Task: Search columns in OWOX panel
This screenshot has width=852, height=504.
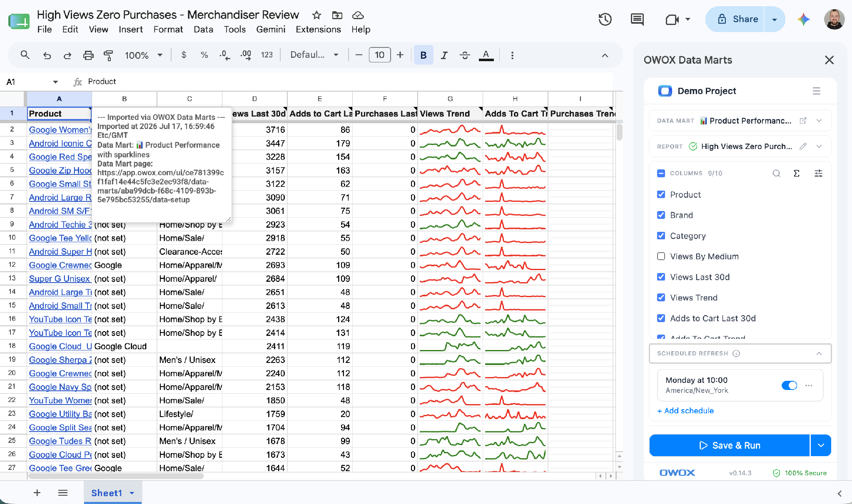Action: 776,173
